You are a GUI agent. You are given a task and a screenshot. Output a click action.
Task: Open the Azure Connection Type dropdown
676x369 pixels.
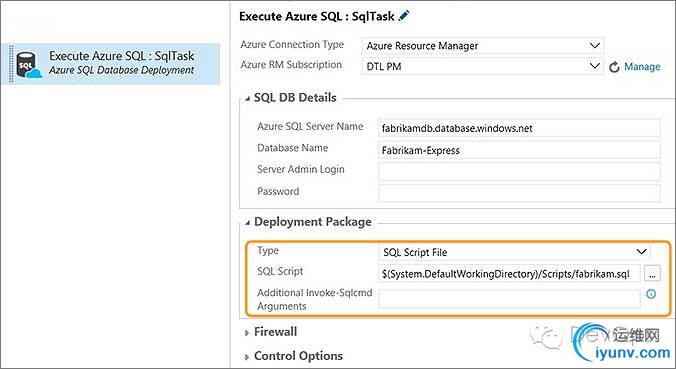click(x=482, y=46)
